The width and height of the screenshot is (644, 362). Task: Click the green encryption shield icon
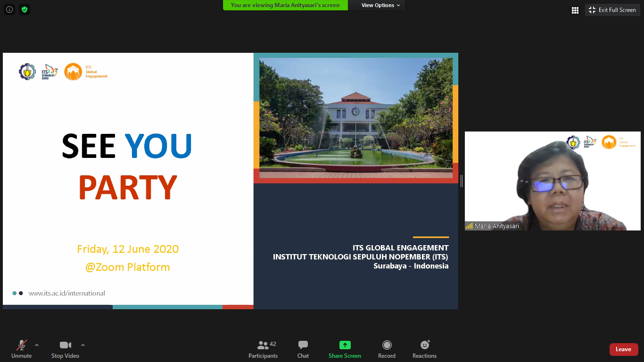coord(25,9)
